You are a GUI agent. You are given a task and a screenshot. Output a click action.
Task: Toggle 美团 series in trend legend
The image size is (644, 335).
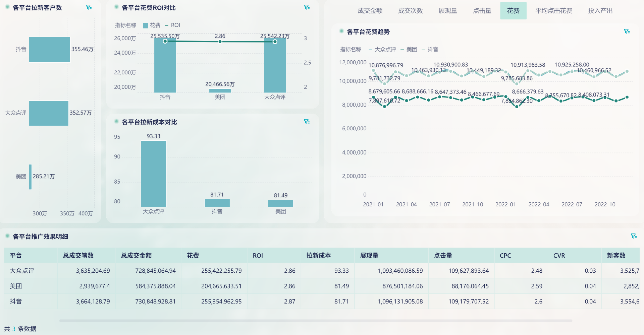point(409,50)
